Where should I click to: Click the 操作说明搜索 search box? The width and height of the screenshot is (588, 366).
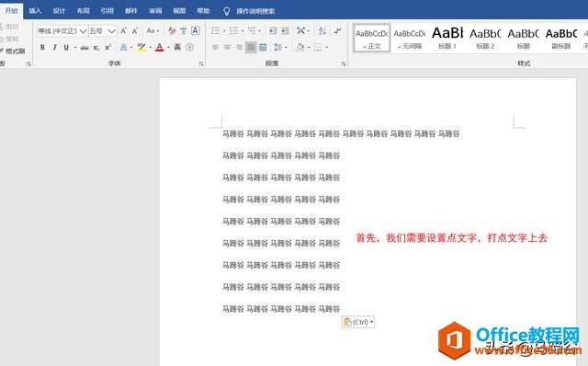(255, 11)
